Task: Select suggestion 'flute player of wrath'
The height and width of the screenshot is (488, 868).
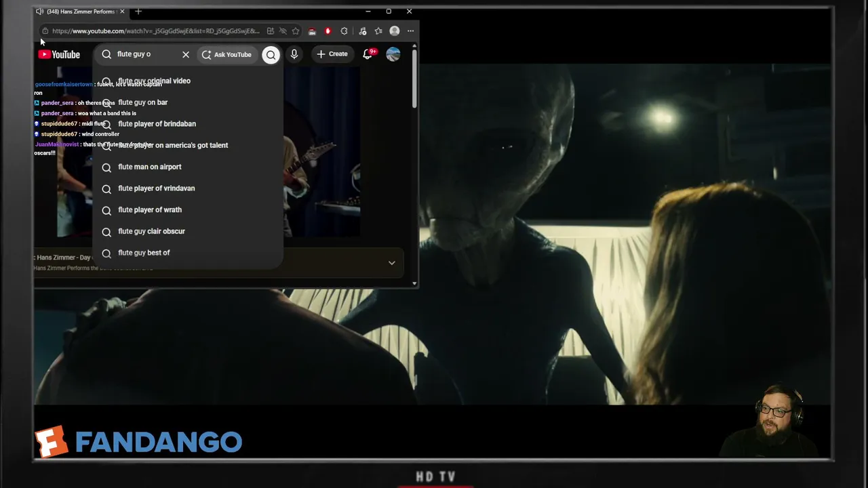Action: pos(188,210)
